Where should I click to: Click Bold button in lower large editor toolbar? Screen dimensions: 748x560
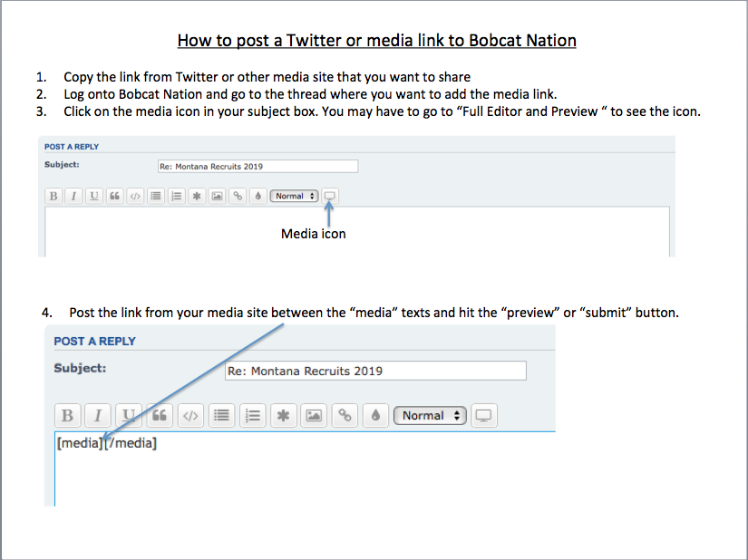(x=67, y=415)
